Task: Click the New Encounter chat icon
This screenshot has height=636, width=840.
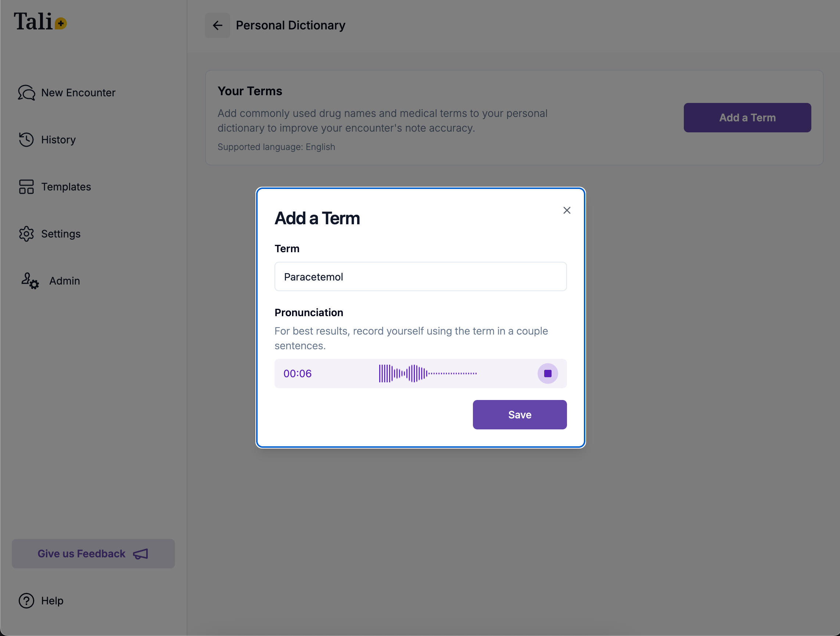Action: (x=26, y=93)
